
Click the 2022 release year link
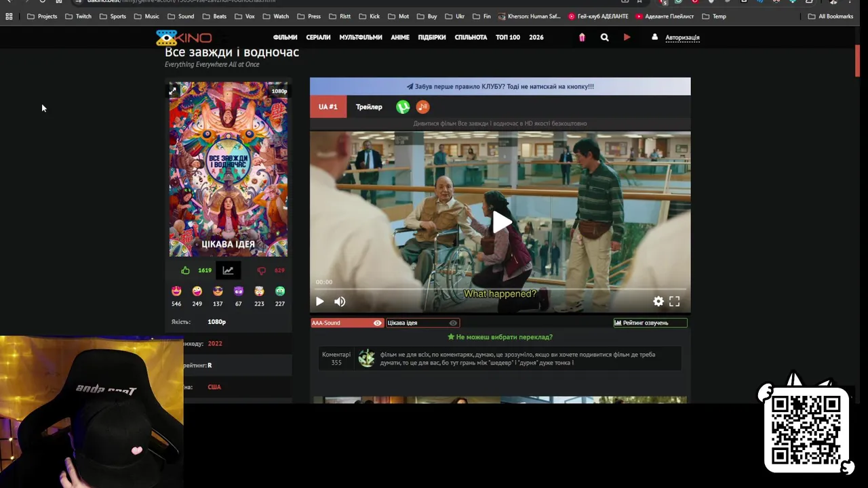click(x=215, y=344)
